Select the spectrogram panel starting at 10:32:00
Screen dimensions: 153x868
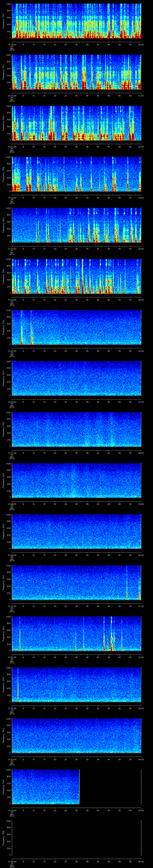77,685
